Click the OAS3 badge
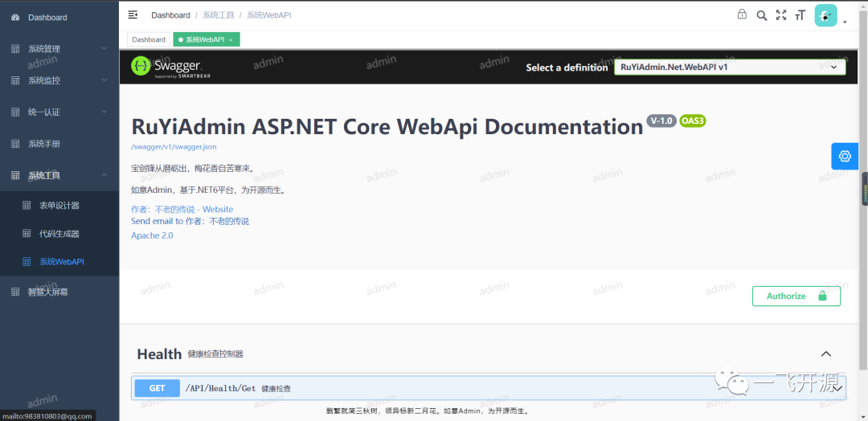 [693, 121]
